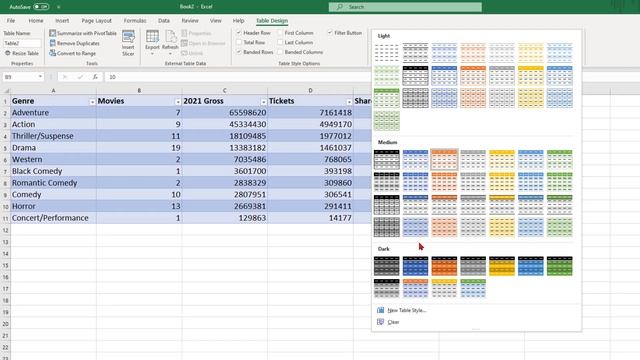This screenshot has height=360, width=640.
Task: Switch to the Insert tab
Action: point(62,20)
